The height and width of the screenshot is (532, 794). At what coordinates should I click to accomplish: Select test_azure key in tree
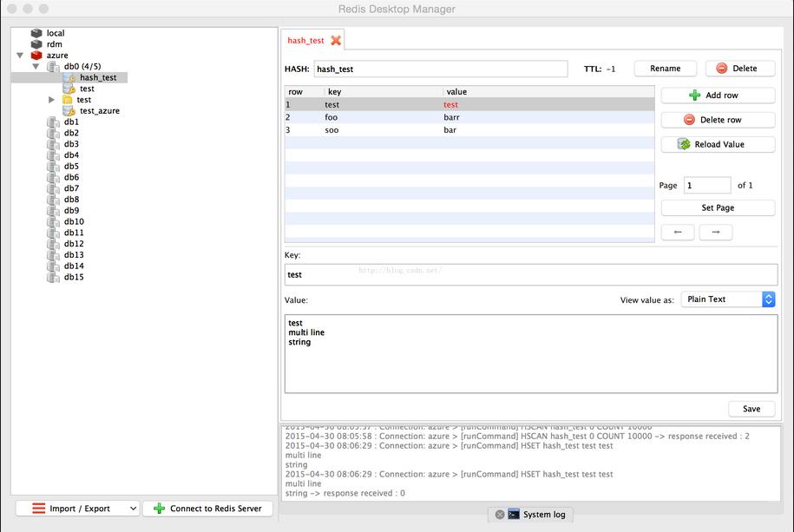tap(100, 110)
